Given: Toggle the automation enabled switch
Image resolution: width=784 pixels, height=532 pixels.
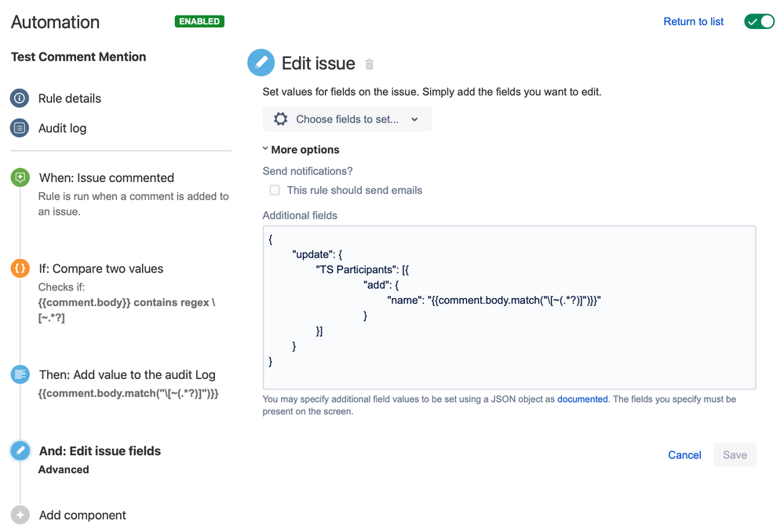Looking at the screenshot, I should click(x=758, y=21).
